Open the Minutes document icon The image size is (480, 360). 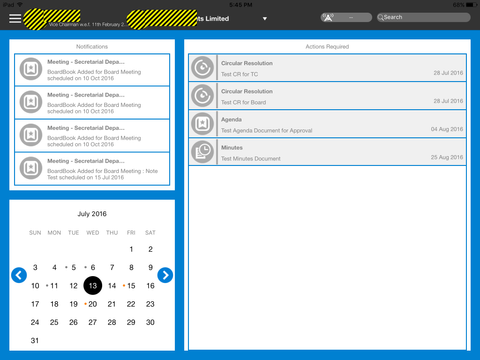[x=202, y=152]
